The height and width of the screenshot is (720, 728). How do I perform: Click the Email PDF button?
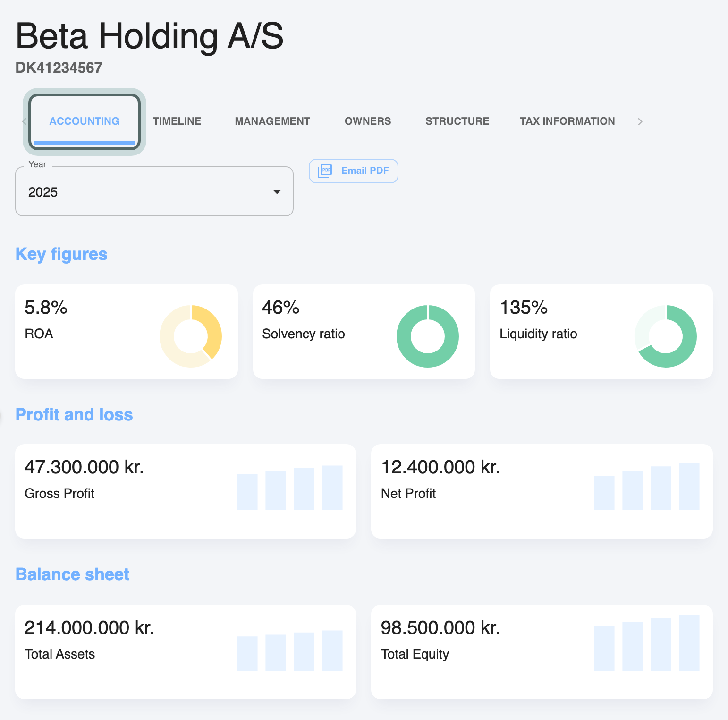click(x=354, y=171)
